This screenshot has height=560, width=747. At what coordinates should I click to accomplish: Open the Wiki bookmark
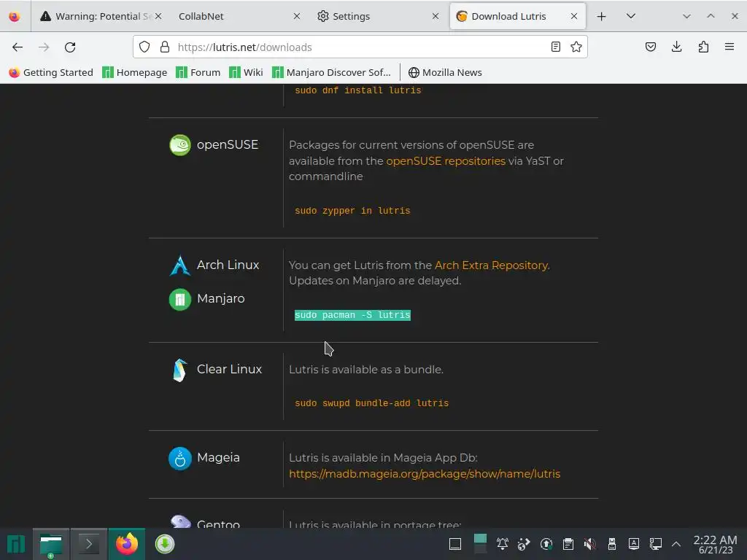(x=246, y=72)
